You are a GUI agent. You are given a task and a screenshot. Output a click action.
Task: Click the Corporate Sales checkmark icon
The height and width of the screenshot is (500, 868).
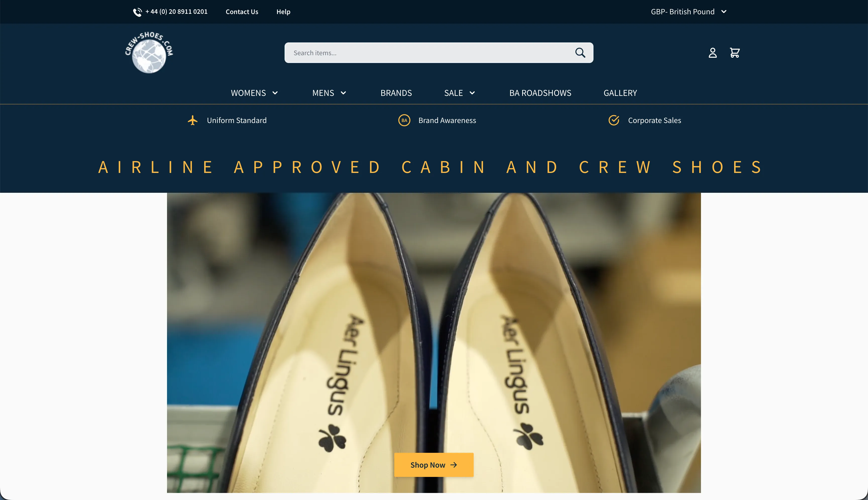point(614,120)
